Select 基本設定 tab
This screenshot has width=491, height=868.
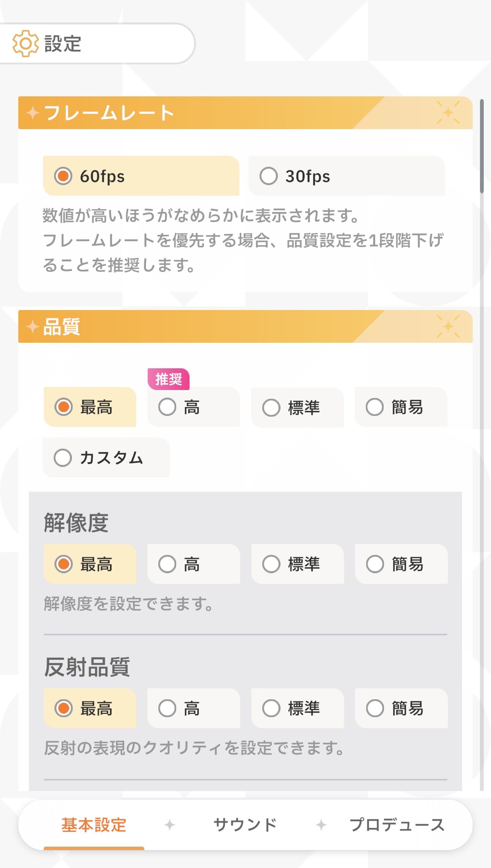coord(94,825)
